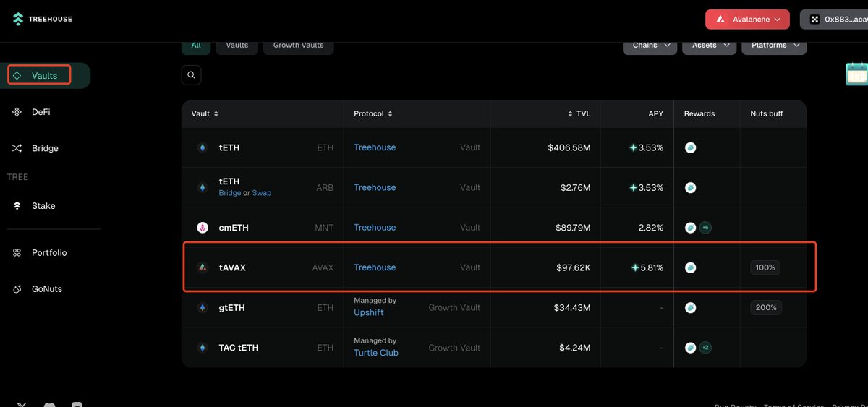The height and width of the screenshot is (407, 868).
Task: Select the Growth Vaults filter tab
Action: point(299,45)
